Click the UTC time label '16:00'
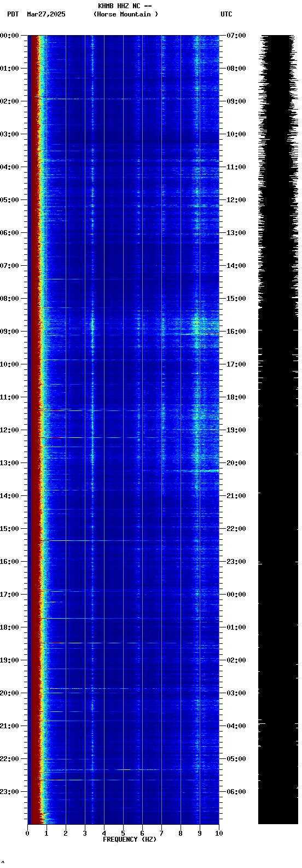The height and width of the screenshot is (868, 302). (236, 332)
